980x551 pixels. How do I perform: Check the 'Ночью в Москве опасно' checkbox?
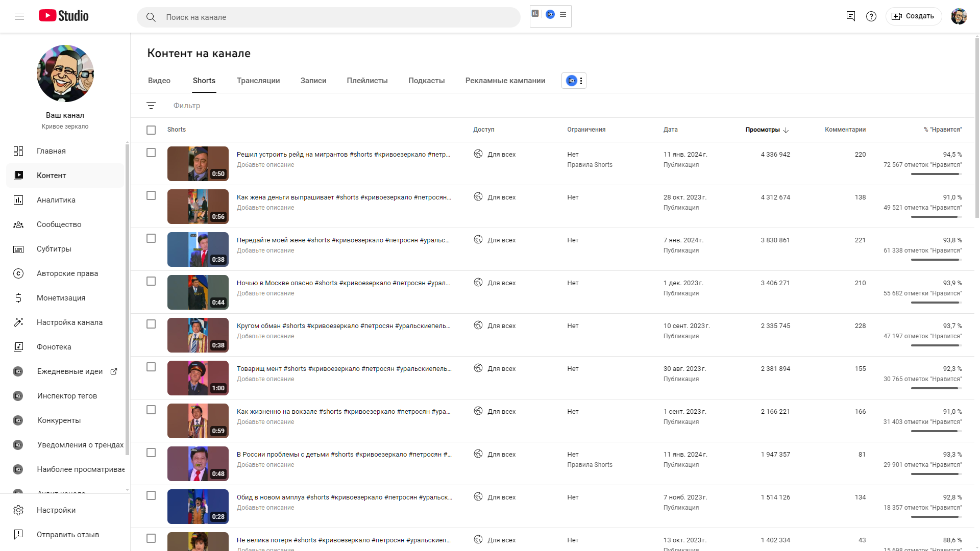(151, 281)
